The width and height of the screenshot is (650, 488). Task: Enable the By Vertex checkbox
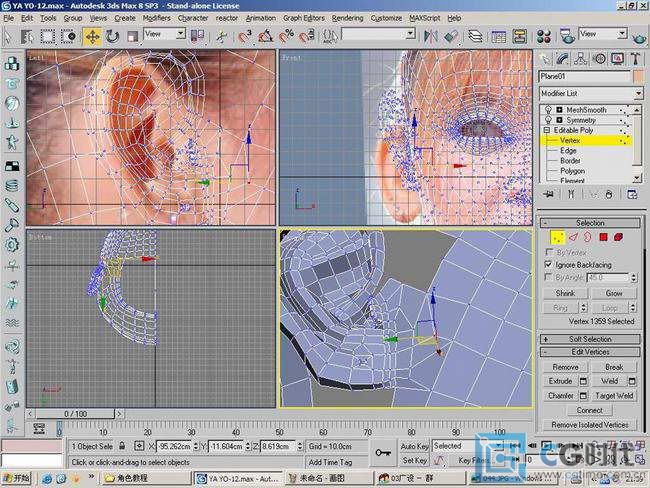(549, 252)
